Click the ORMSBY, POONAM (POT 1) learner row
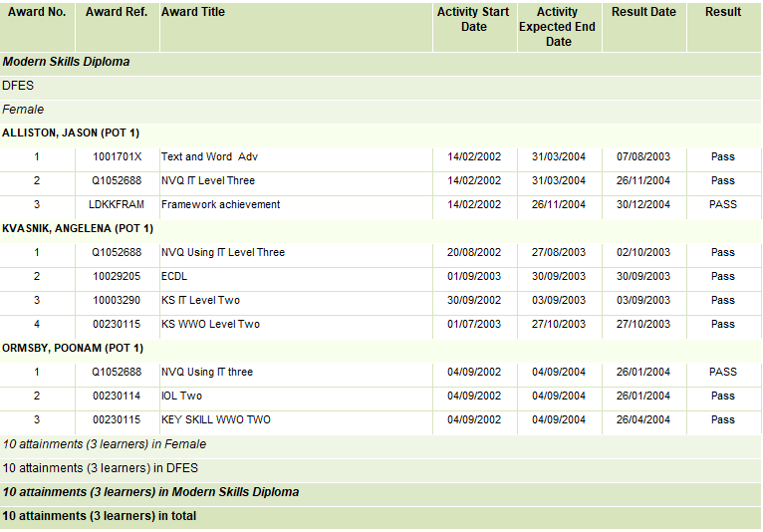This screenshot has width=763, height=532. pyautogui.click(x=73, y=348)
